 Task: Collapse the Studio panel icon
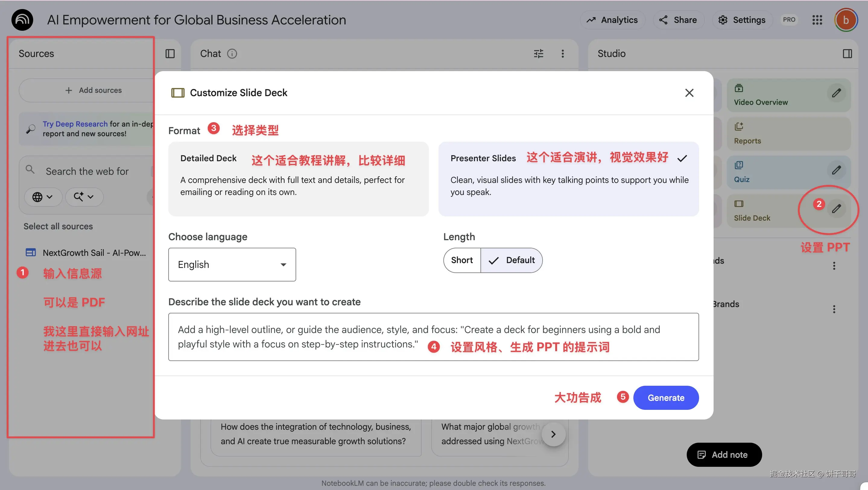coord(847,54)
